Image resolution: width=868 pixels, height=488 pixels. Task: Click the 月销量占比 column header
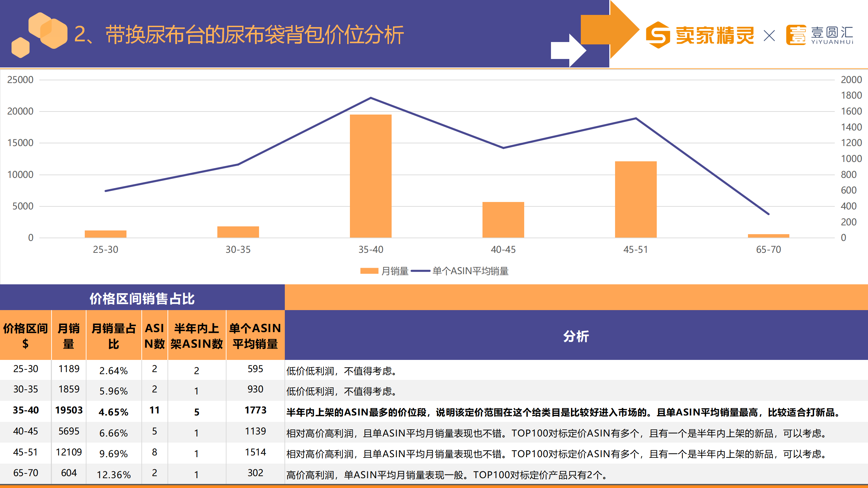tap(114, 335)
